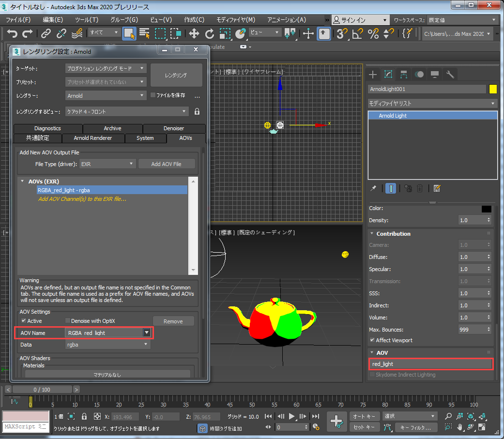Choose the Select and Move tool
The width and height of the screenshot is (504, 439).
(x=194, y=33)
